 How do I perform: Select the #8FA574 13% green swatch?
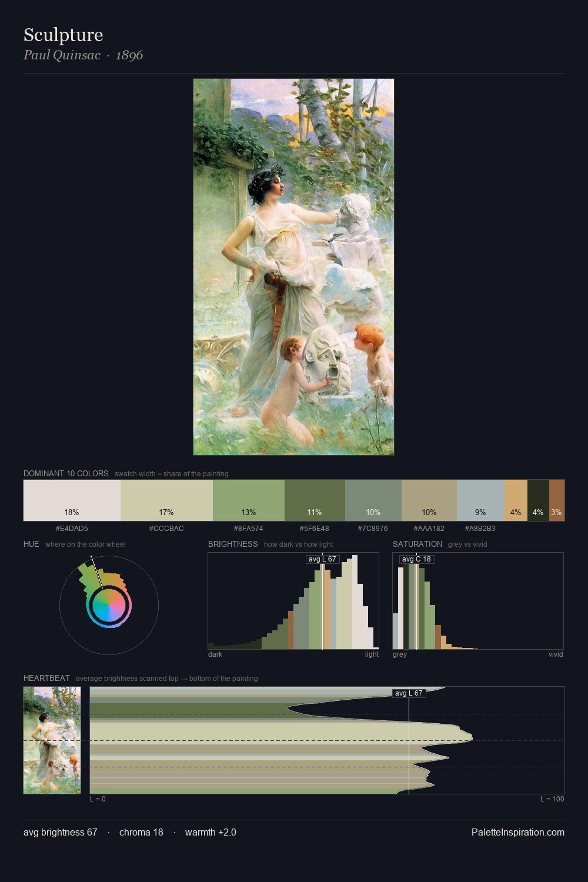point(249,500)
